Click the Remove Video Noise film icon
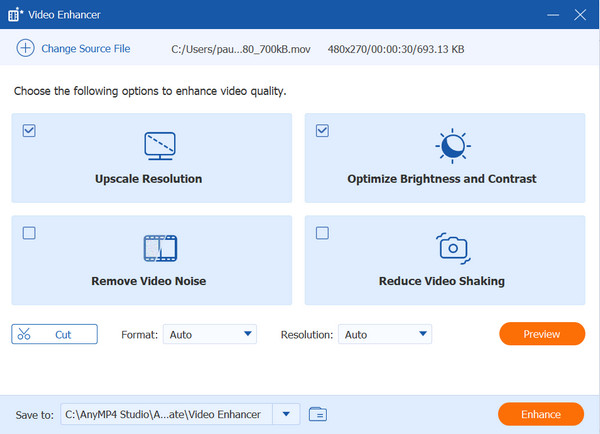The image size is (600, 434). pyautogui.click(x=160, y=248)
